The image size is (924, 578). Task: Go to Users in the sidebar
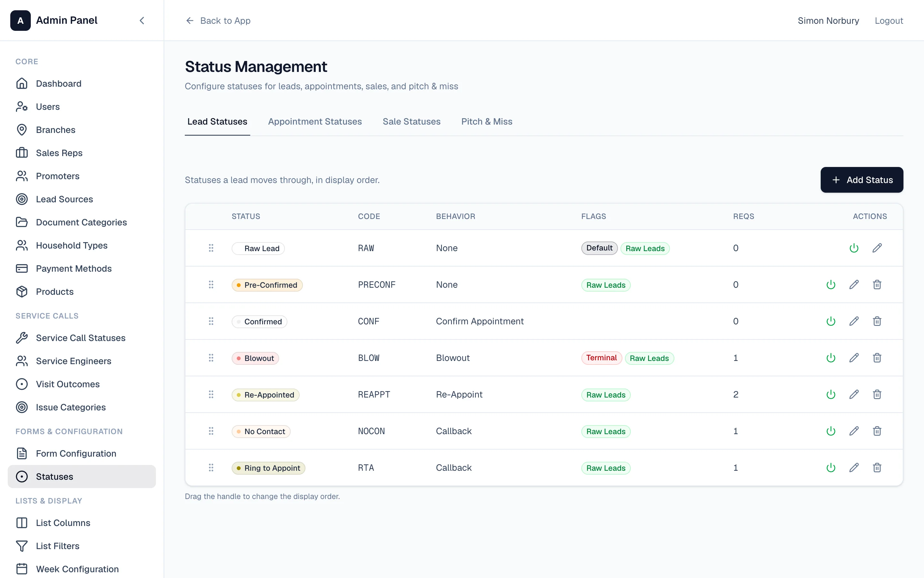point(82,107)
